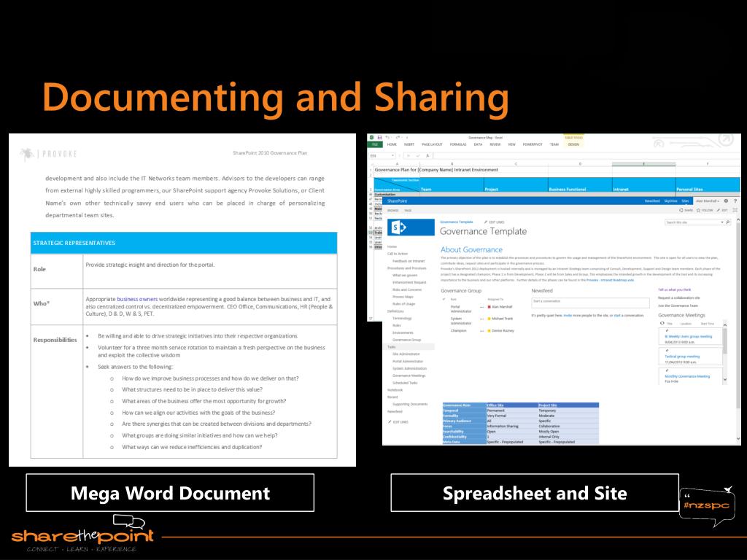
Task: Switch to the REVIEW ribbon tab
Action: 495,144
